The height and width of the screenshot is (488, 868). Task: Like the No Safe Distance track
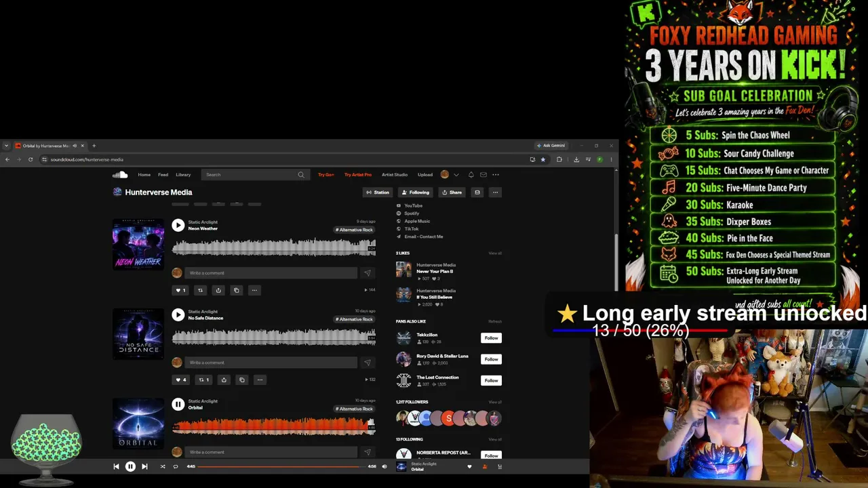pos(180,380)
